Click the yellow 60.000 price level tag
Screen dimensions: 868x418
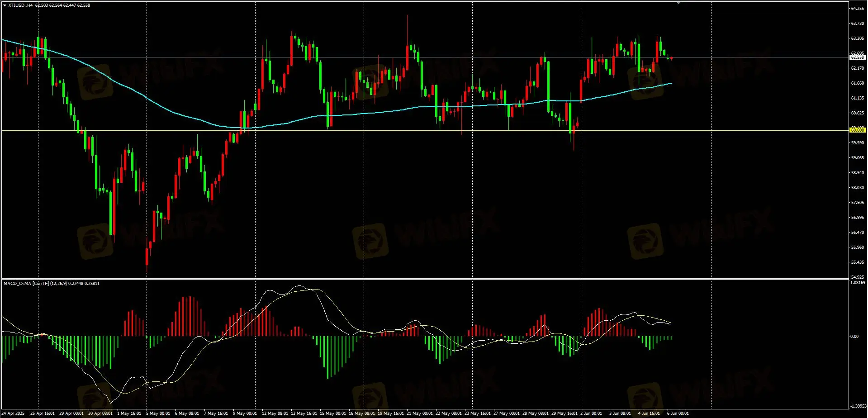(x=858, y=130)
